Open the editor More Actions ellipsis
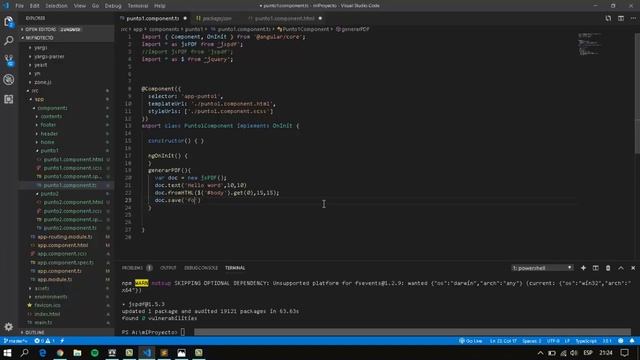Viewport: 640px width, 360px height. 633,18
